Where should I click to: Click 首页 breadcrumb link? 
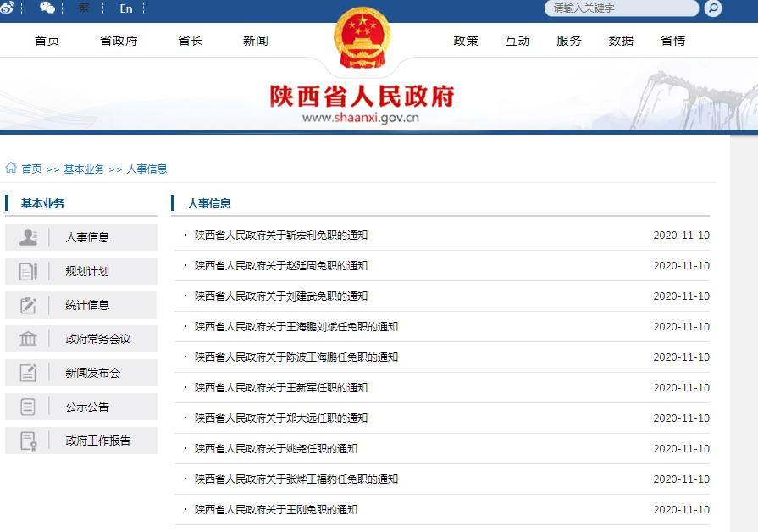(32, 169)
